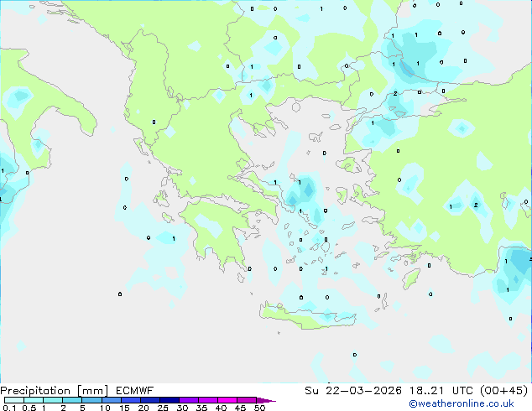The height and width of the screenshot is (411, 532).
Task: Choose the 30–35 mm violet legend swatch
Action: tap(188, 400)
